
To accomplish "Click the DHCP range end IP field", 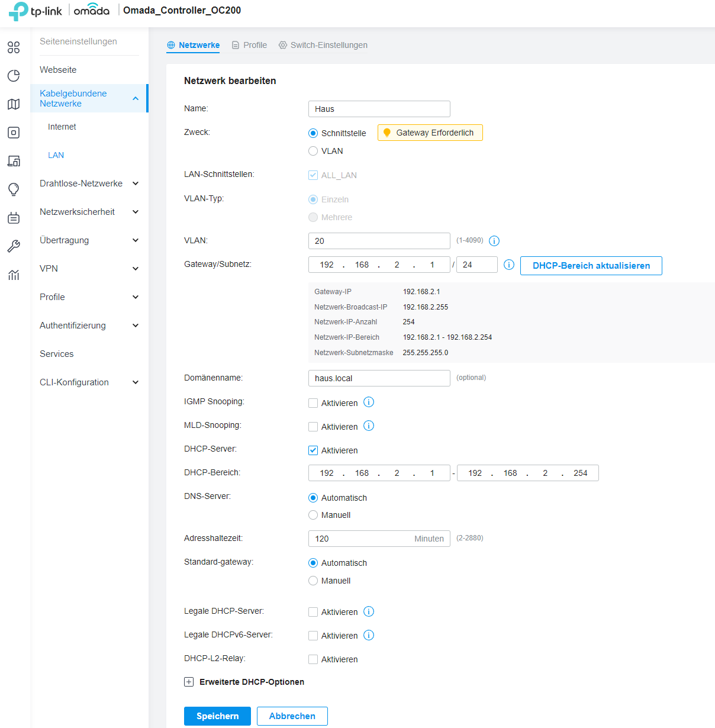I will point(528,473).
